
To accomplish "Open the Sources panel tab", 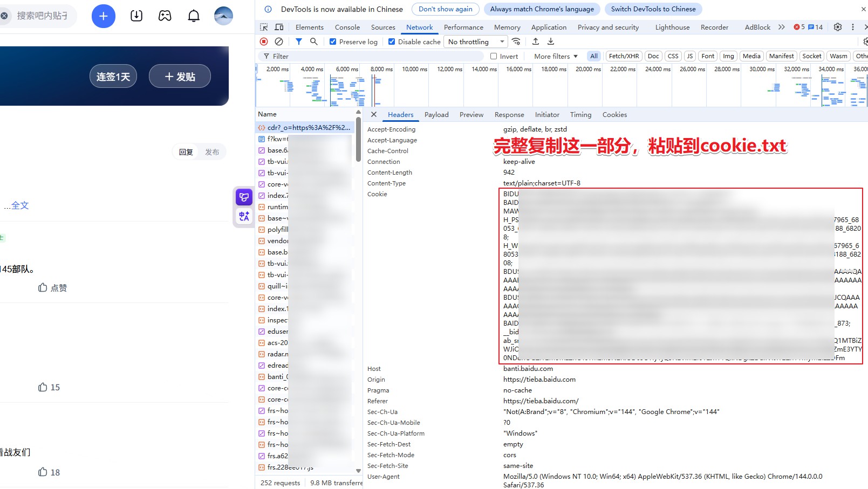I will pos(383,27).
